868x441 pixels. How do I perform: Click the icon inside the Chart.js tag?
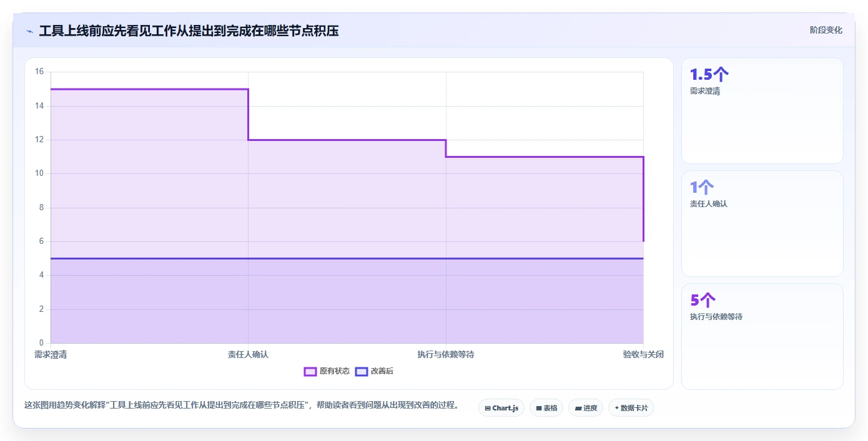[x=488, y=409]
